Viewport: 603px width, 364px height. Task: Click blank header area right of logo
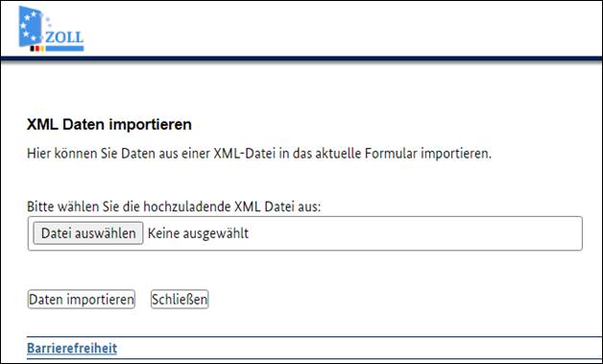[342, 29]
